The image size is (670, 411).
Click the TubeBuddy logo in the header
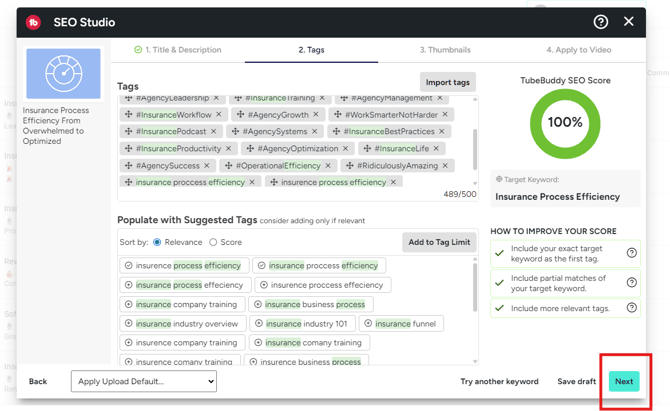pos(33,22)
